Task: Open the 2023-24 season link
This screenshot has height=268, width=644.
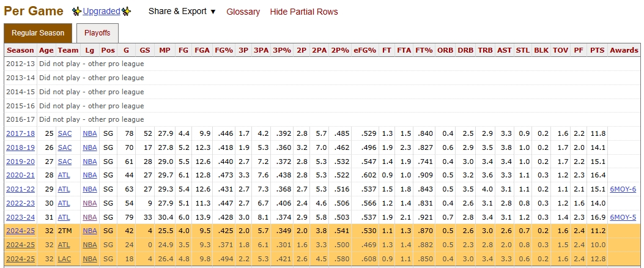Action: (20, 217)
